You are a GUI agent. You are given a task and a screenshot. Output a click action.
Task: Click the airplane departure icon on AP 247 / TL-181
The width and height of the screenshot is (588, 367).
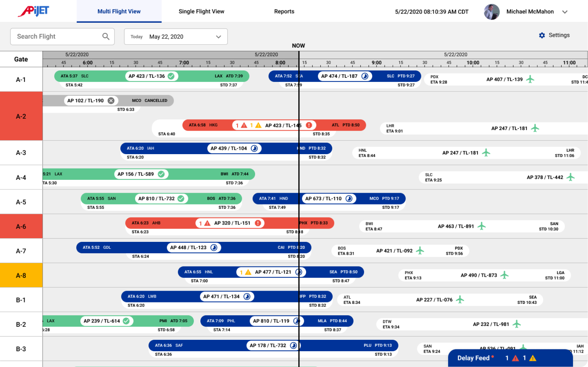[x=536, y=128]
